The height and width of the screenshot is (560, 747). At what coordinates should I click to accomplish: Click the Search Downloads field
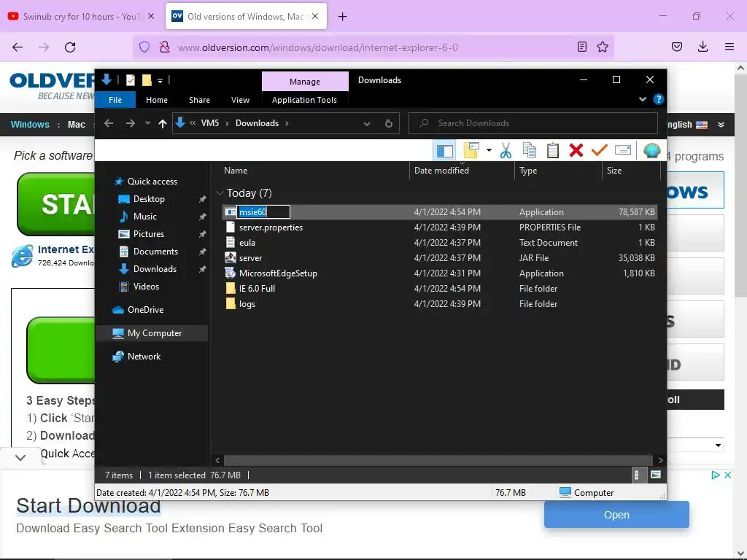pyautogui.click(x=533, y=123)
